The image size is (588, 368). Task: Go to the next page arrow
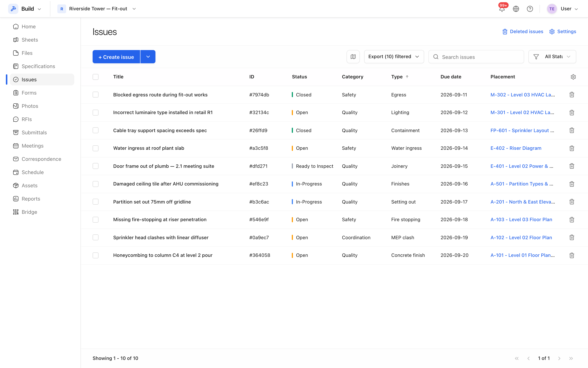559,358
